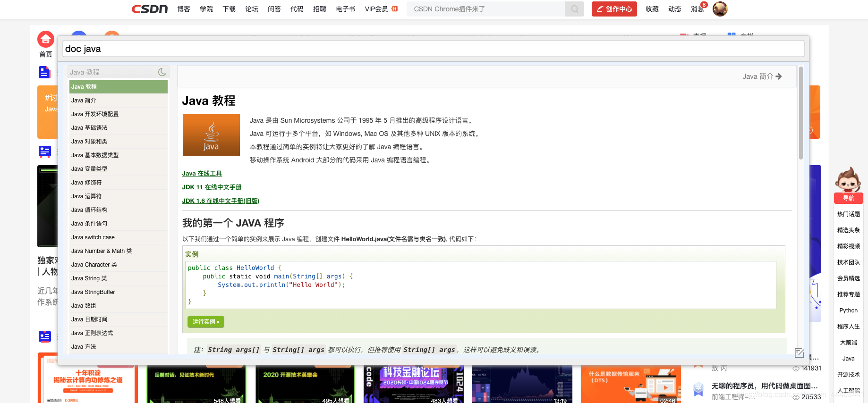The height and width of the screenshot is (403, 868).
Task: Open 2020 开源技术英雄会 video thumbnail
Action: coord(305,384)
